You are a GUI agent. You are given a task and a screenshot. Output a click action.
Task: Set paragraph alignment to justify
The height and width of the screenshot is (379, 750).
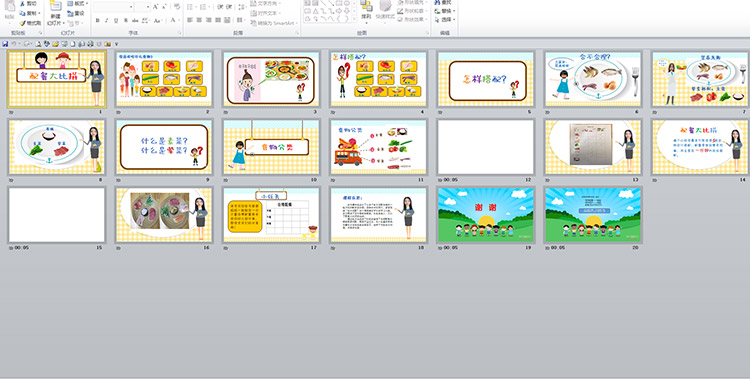(218, 20)
